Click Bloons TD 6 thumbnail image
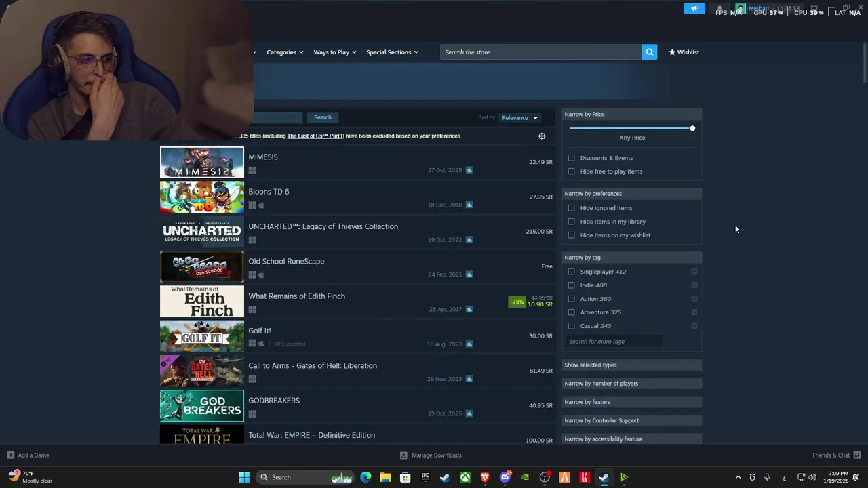The width and height of the screenshot is (868, 488). (x=202, y=197)
